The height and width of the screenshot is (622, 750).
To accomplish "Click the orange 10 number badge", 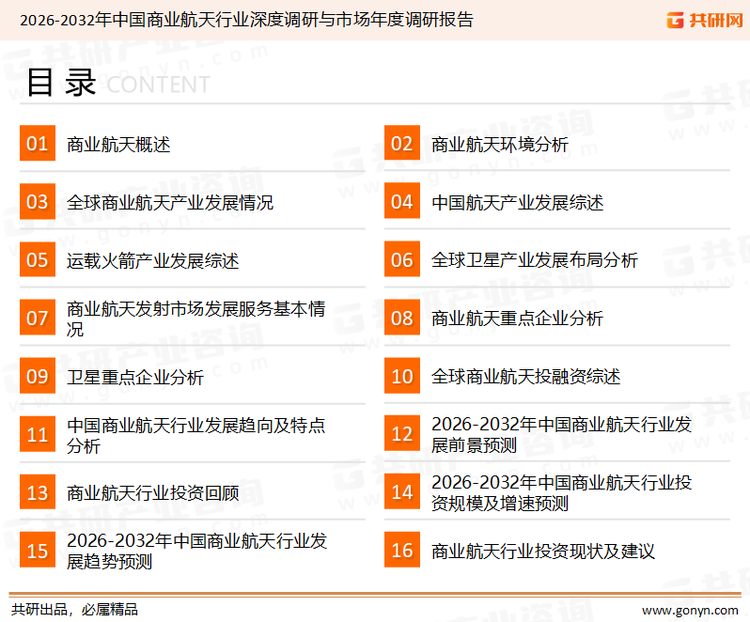I will pyautogui.click(x=402, y=376).
